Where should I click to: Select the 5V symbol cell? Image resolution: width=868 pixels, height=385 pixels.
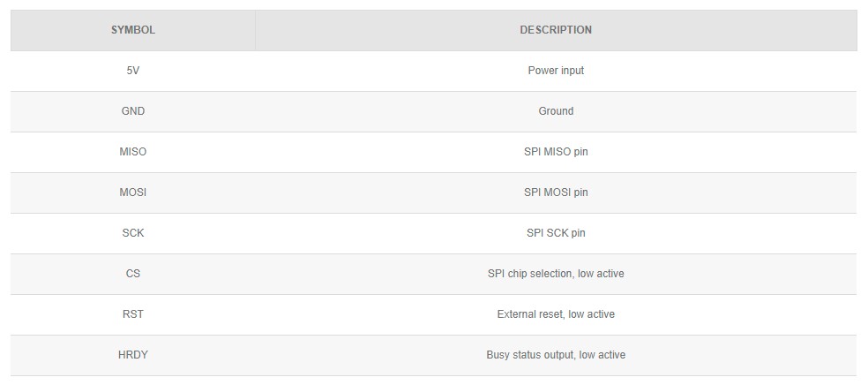click(132, 71)
